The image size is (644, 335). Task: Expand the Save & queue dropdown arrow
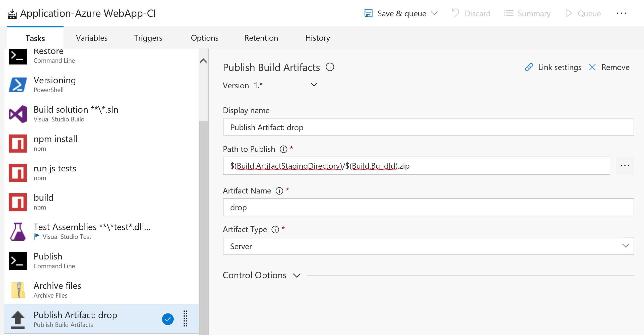tap(434, 14)
